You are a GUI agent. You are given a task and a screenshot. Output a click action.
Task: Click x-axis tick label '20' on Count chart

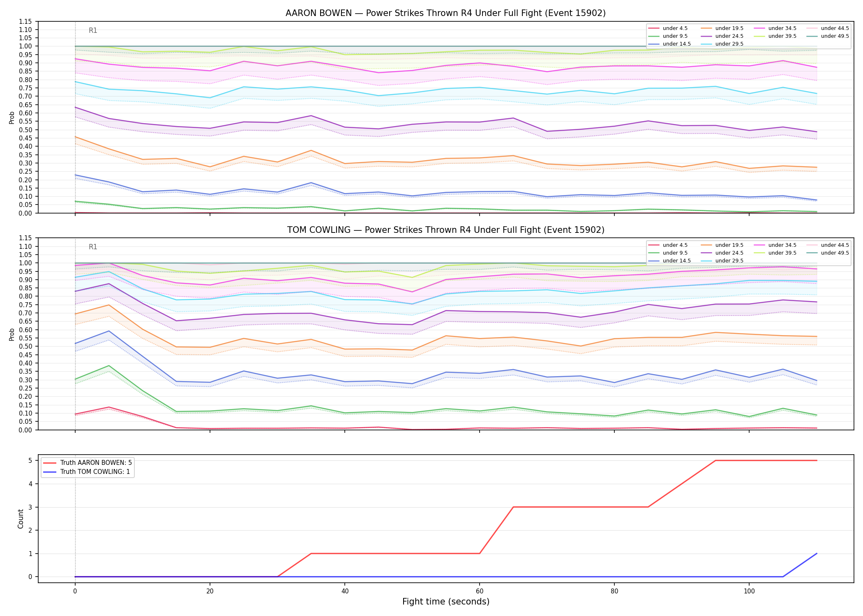[210, 591]
